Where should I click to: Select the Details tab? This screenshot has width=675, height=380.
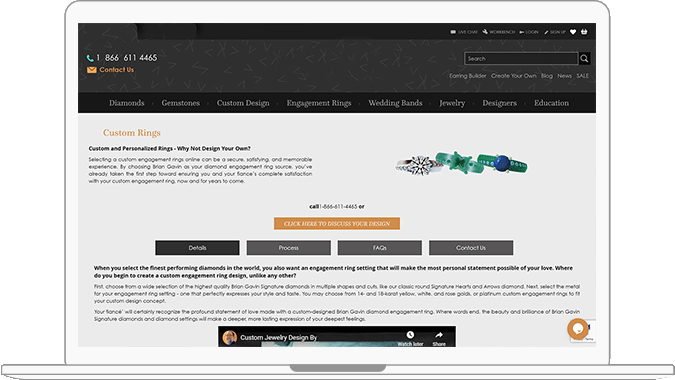tap(197, 248)
